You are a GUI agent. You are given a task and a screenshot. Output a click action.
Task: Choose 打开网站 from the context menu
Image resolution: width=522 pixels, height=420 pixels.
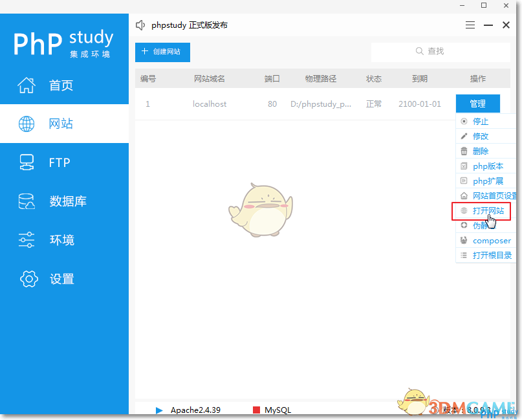tap(486, 210)
